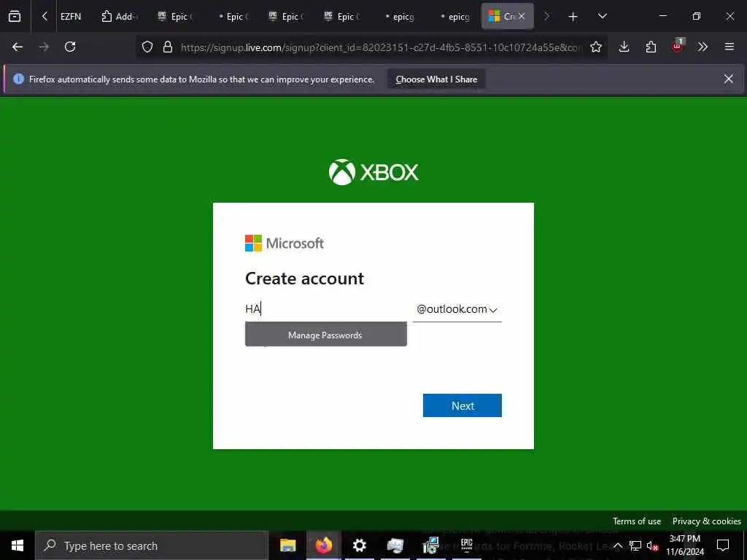747x560 pixels.
Task: Open Settings gear in the taskbar
Action: coord(359,545)
